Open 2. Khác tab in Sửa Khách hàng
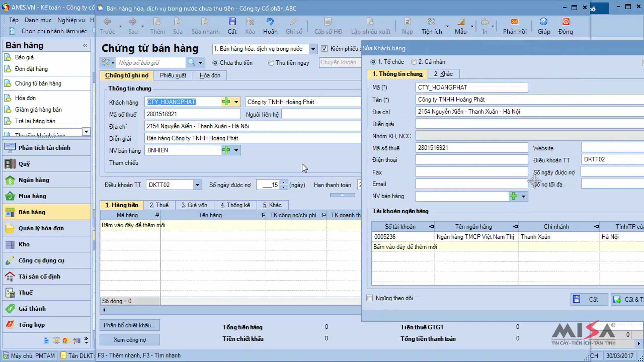This screenshot has height=362, width=644. 443,74
